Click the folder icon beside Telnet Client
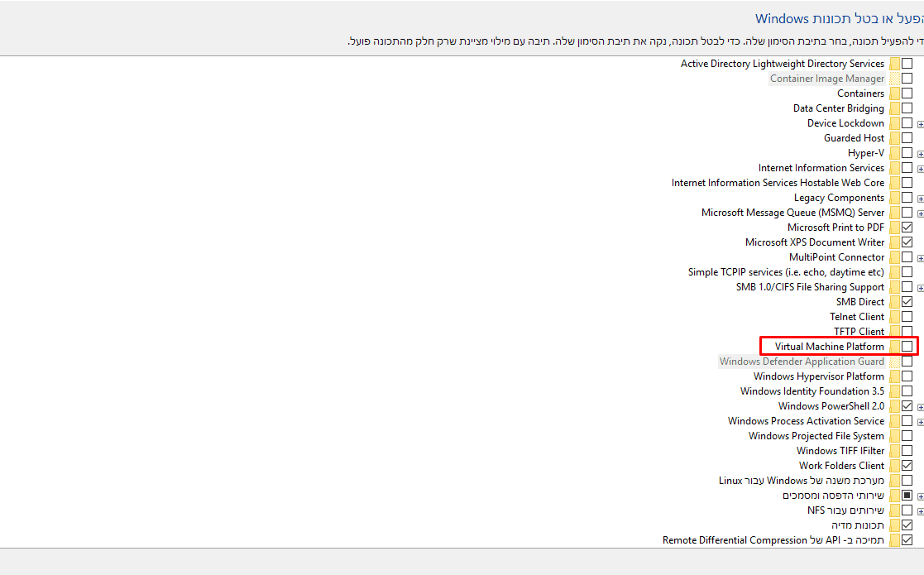The image size is (924, 575). [894, 317]
